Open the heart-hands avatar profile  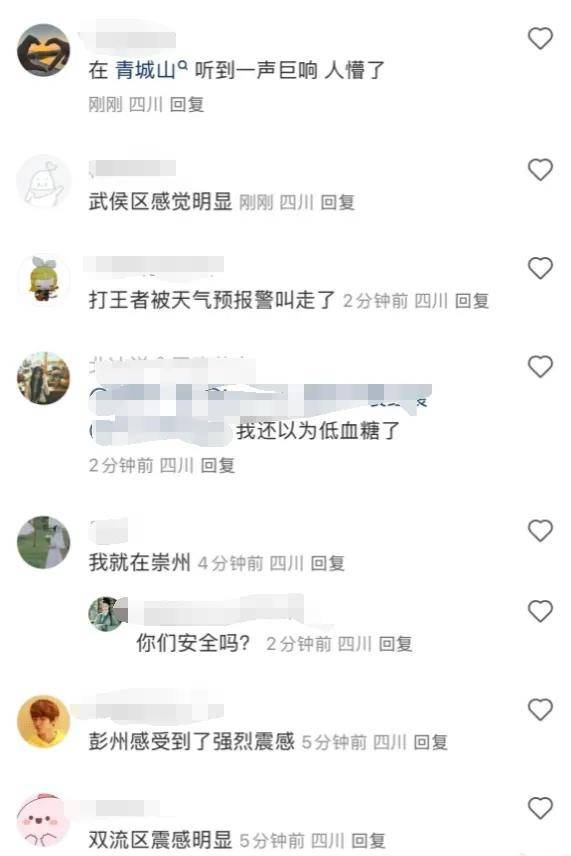(x=44, y=50)
